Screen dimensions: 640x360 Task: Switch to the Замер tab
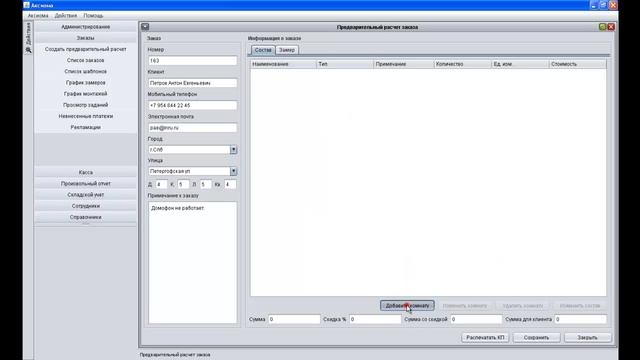[287, 50]
